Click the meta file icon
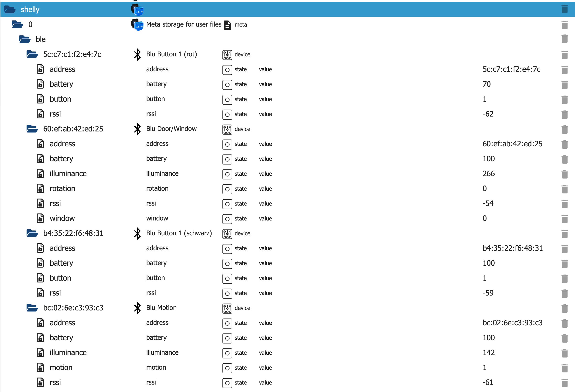This screenshot has width=575, height=392. [x=227, y=25]
